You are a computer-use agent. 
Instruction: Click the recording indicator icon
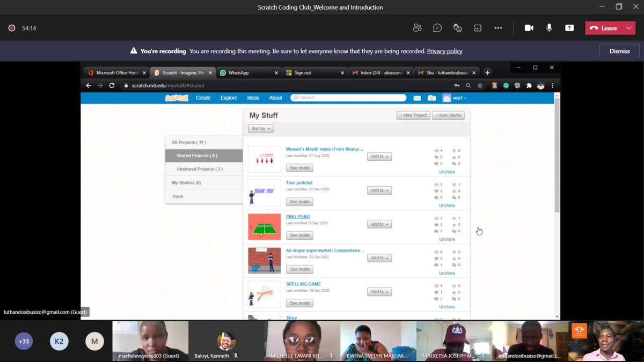pos(12,28)
